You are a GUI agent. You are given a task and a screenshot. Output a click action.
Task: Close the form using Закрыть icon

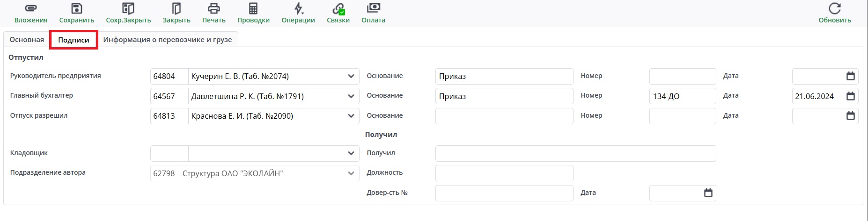coord(177,9)
